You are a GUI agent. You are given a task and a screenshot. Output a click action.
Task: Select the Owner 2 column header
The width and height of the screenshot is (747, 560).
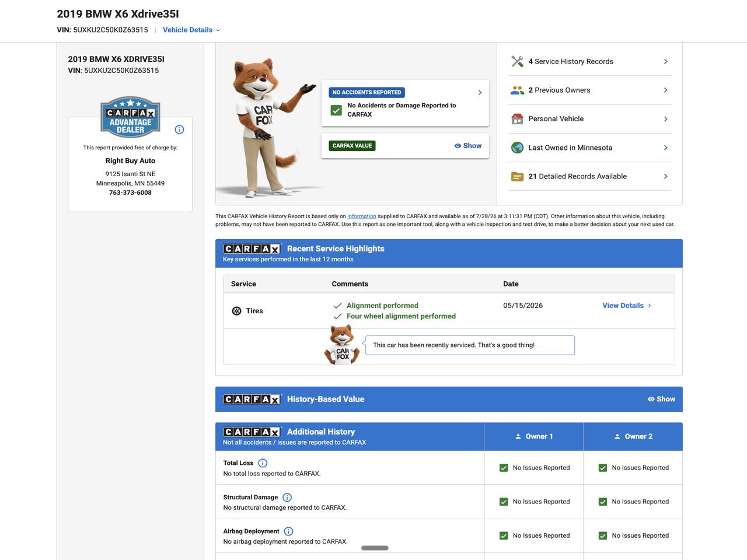tap(633, 436)
